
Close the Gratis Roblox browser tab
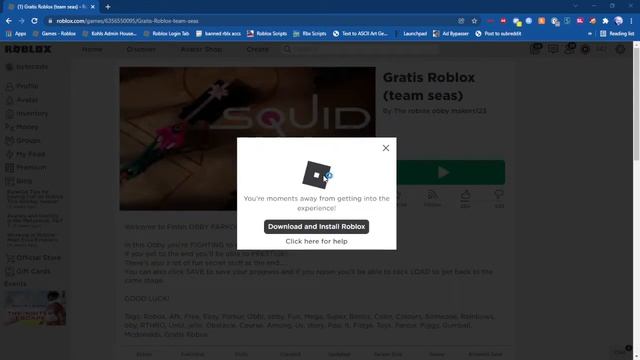[x=93, y=7]
